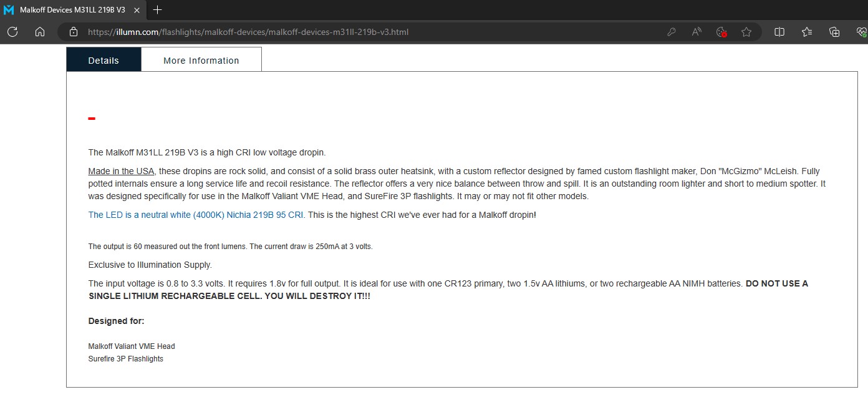868x397 pixels.
Task: Open Collections icon
Action: coord(834,32)
